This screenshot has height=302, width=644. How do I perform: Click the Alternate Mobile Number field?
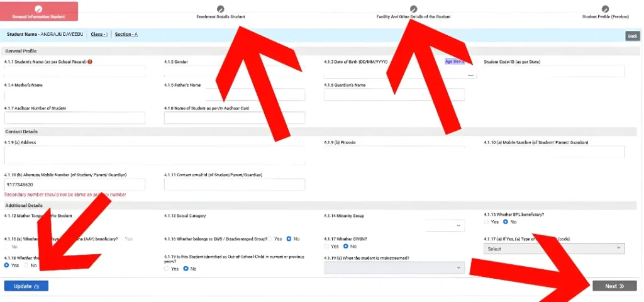coord(75,185)
